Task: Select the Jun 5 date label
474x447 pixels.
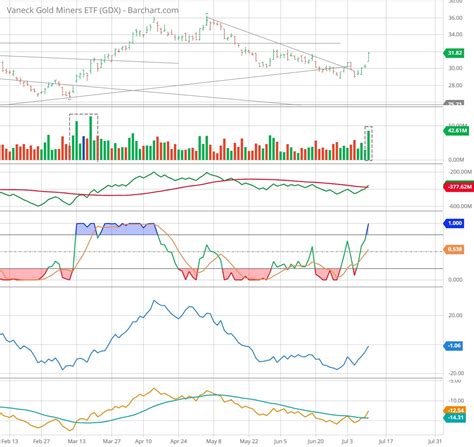Action: [280, 441]
